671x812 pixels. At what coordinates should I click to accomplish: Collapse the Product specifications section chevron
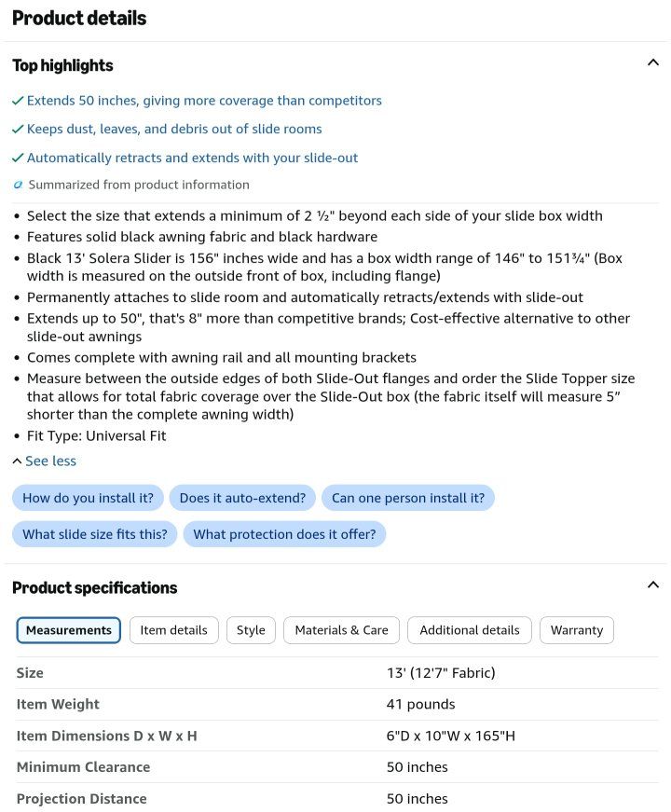pyautogui.click(x=653, y=585)
